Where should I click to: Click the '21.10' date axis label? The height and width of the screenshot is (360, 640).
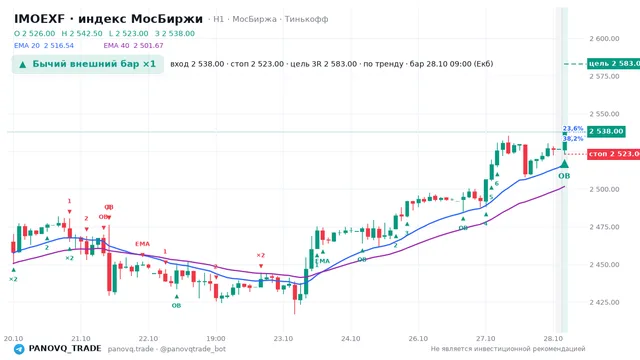click(81, 339)
